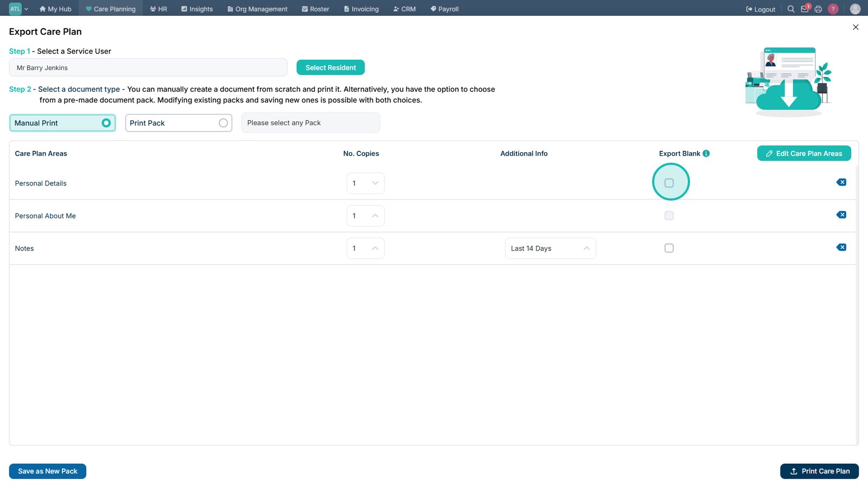
Task: Open the Org Management menu
Action: click(x=257, y=9)
